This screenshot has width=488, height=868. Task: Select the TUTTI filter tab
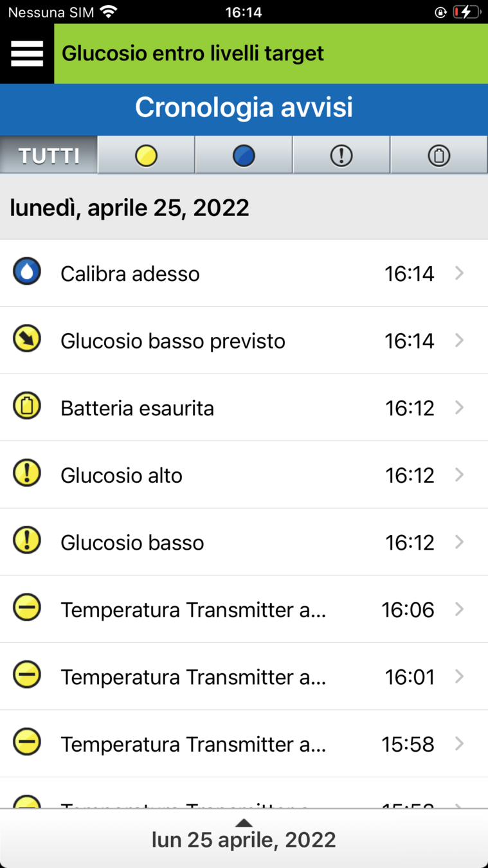click(x=49, y=155)
